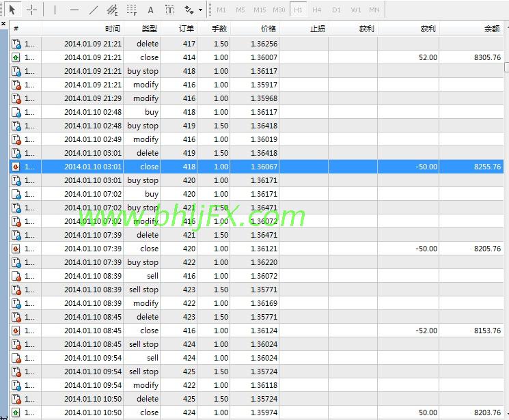Select balance value 8255.76
Screen dimensions: 509x420
click(487, 167)
